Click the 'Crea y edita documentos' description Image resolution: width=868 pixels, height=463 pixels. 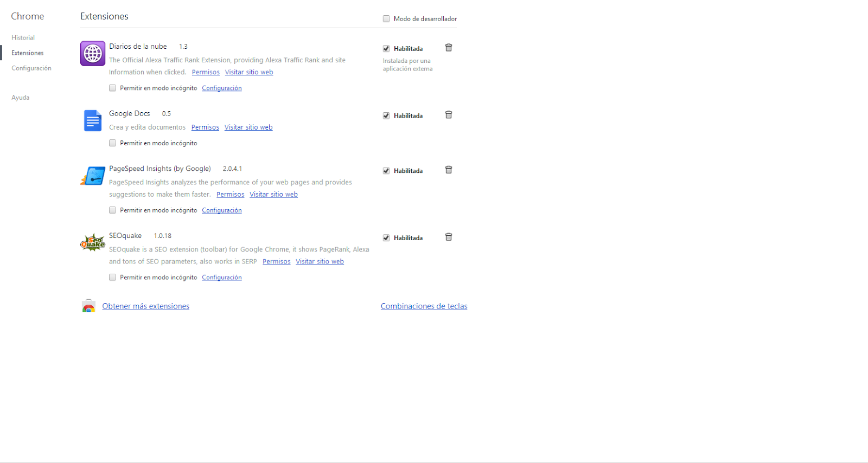(x=147, y=127)
